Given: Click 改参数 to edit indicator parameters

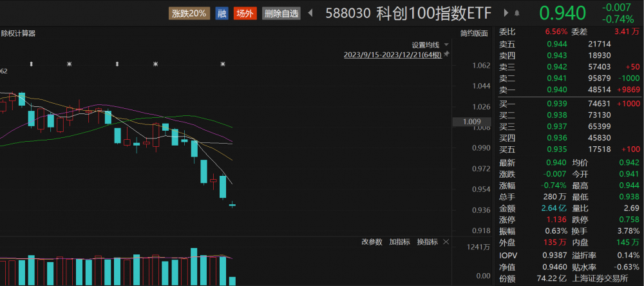Looking at the screenshot, I should tap(372, 242).
